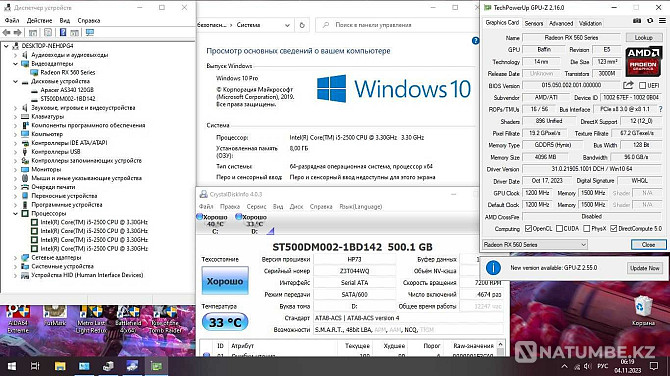Viewport: 670px width, 376px height.
Task: Click the back arrow in Device Manager toolbar
Action: point(6,32)
